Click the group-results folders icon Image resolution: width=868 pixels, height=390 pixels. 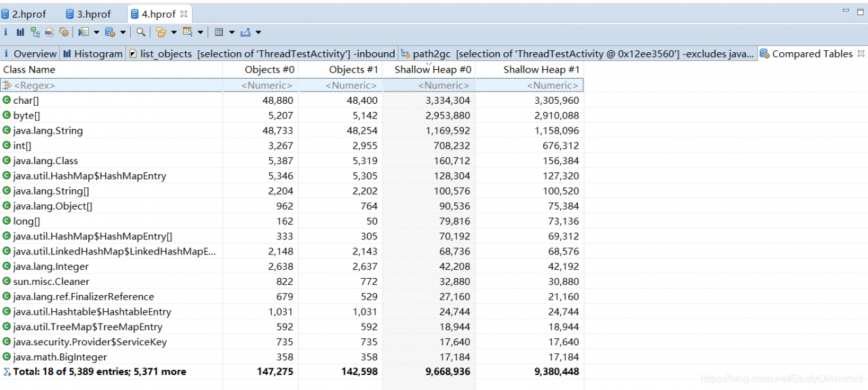click(161, 32)
